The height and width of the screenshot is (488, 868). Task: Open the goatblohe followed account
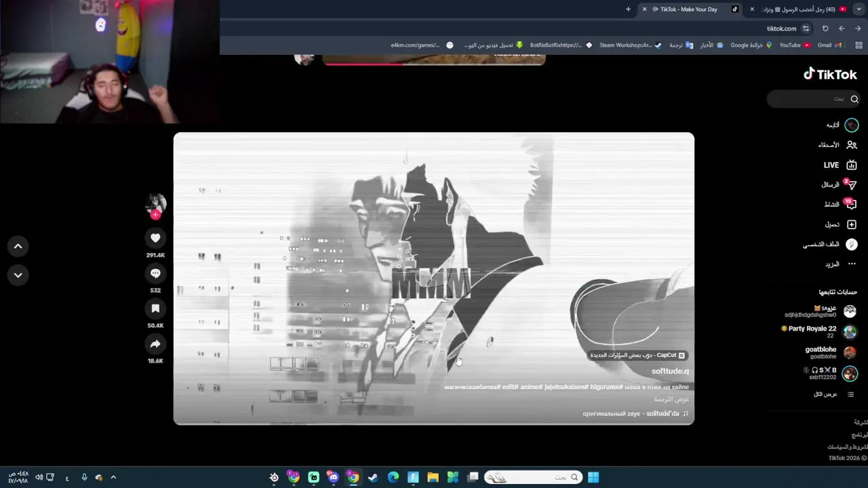(x=831, y=352)
